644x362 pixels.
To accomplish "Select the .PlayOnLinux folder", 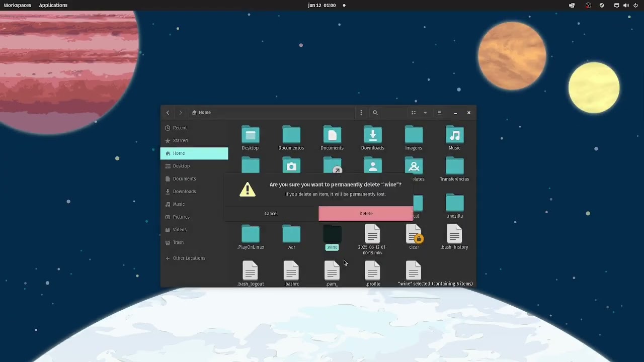I will pyautogui.click(x=250, y=234).
